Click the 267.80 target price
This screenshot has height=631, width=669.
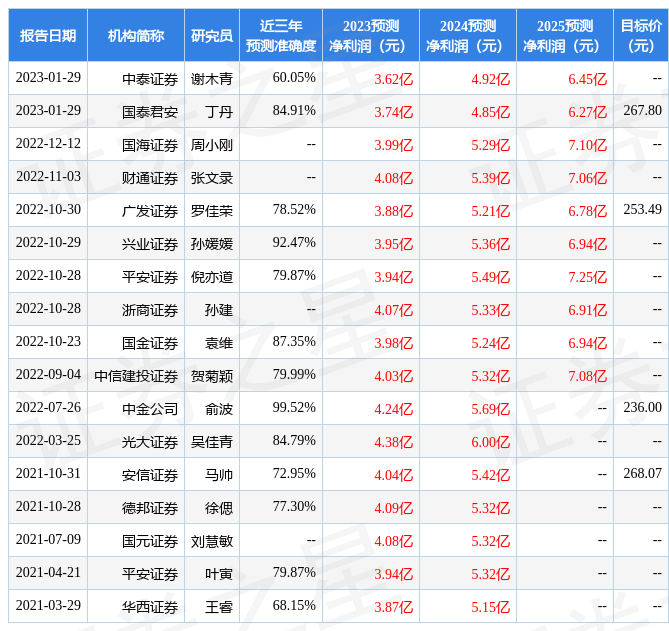coord(642,110)
